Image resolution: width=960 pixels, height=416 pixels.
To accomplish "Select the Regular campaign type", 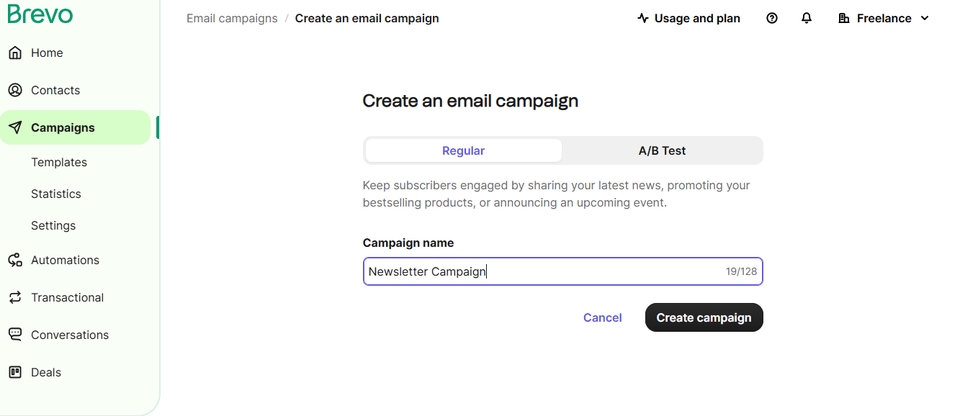I will 463,151.
